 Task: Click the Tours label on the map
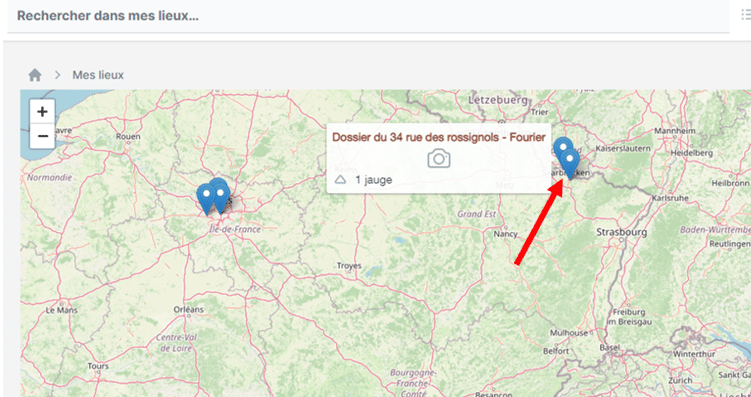click(x=98, y=366)
